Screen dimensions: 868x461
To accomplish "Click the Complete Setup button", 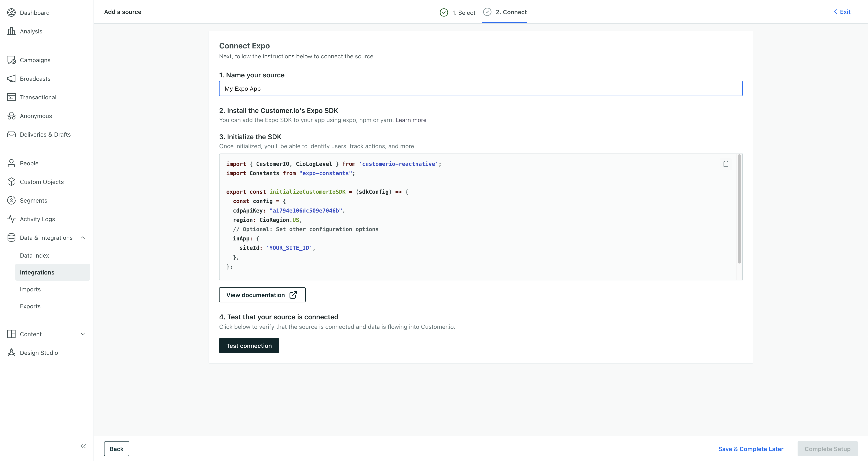I will click(x=827, y=449).
